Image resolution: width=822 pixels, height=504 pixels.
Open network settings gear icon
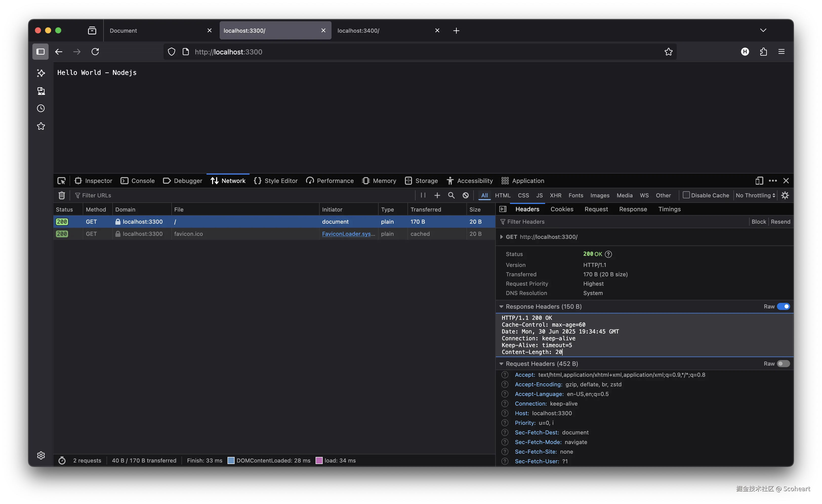[785, 195]
